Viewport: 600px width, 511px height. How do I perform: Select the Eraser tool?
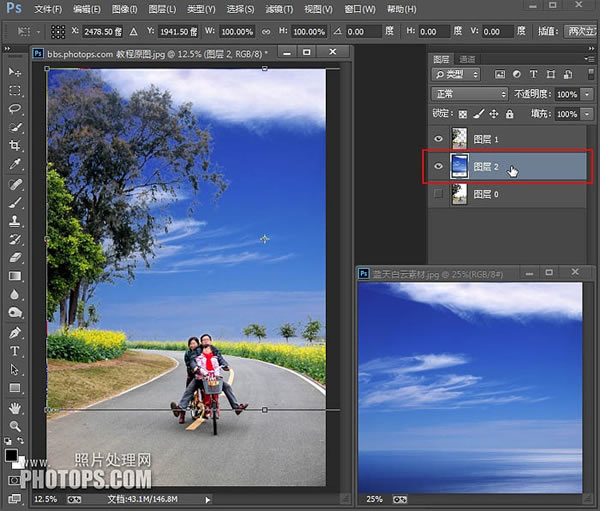(15, 257)
